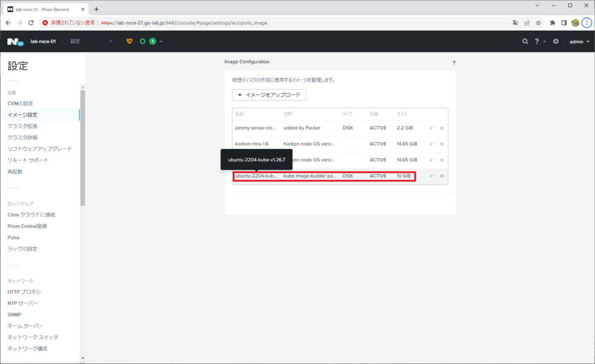Click the header question mark help icon
Screen dimensions: 595x364
(536, 42)
